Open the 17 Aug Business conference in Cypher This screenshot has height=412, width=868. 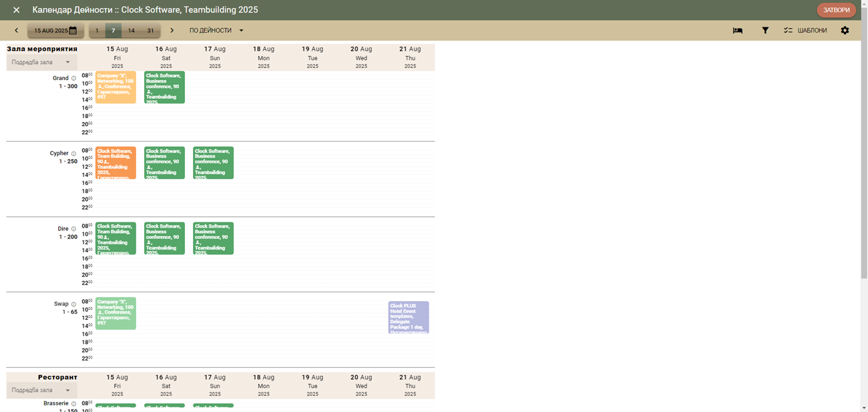click(213, 163)
